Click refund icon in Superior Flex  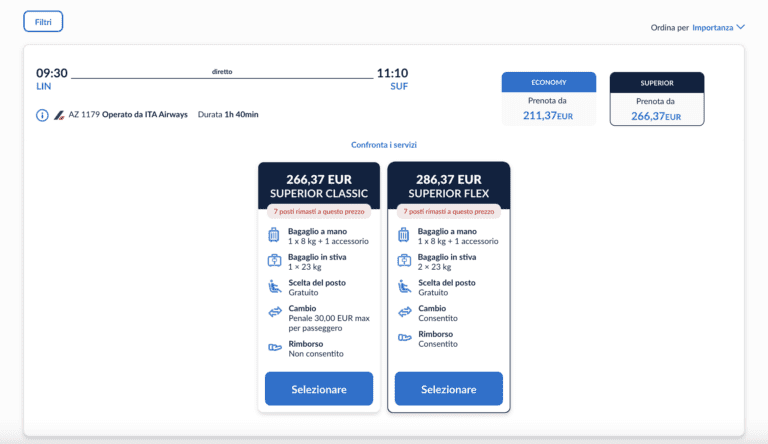click(404, 338)
